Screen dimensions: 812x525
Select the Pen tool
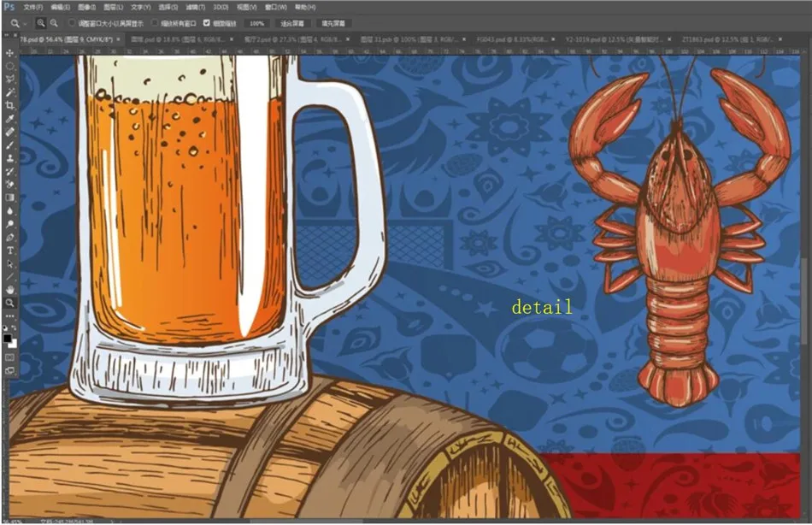coord(10,237)
